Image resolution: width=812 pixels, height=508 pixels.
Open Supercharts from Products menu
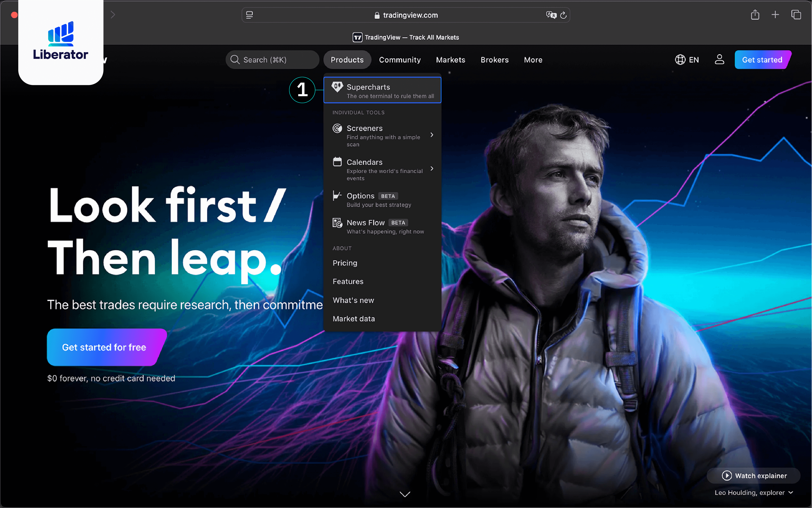tap(382, 90)
